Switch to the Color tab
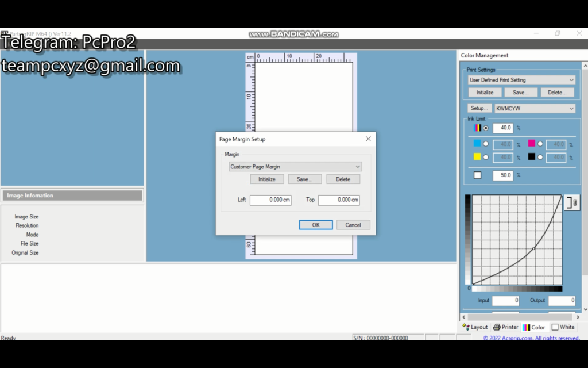This screenshot has width=588, height=368. [x=534, y=327]
